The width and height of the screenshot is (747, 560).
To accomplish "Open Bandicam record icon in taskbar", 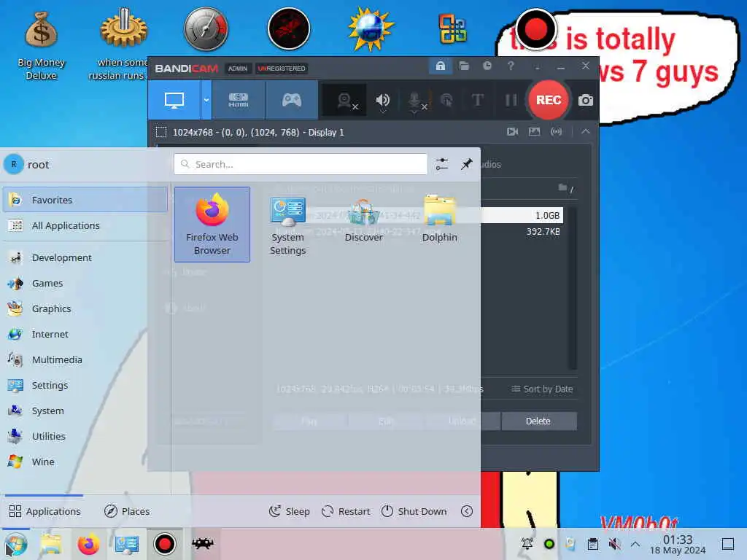I will [x=164, y=544].
